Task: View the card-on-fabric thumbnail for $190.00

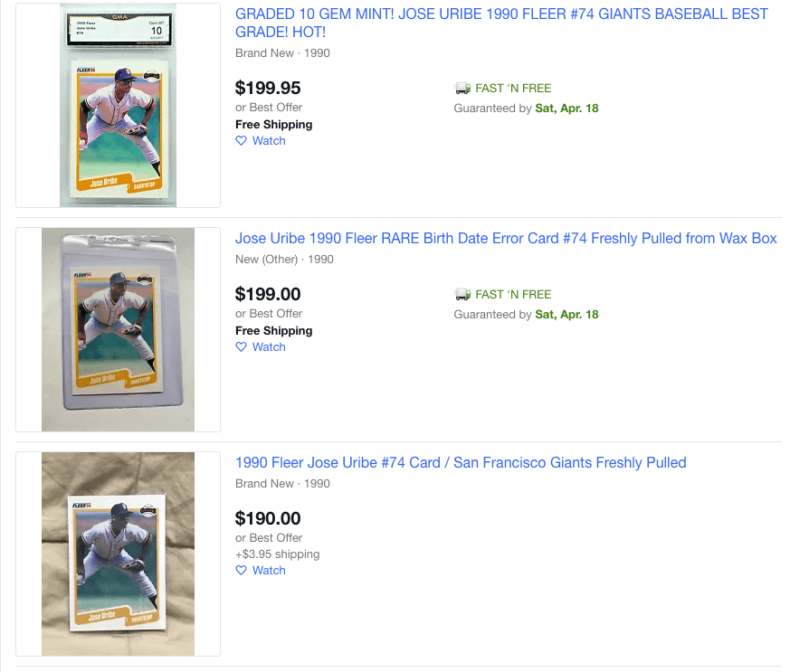Action: pos(118,554)
